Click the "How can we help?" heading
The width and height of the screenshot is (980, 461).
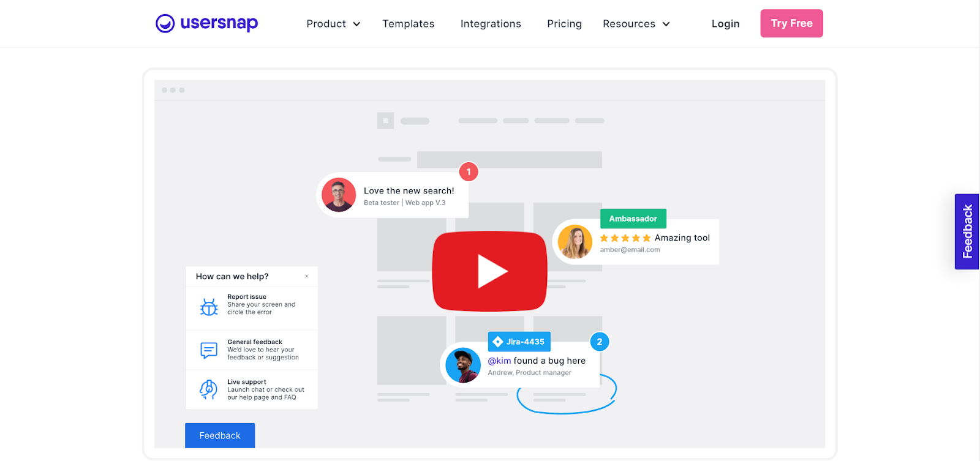(x=232, y=277)
